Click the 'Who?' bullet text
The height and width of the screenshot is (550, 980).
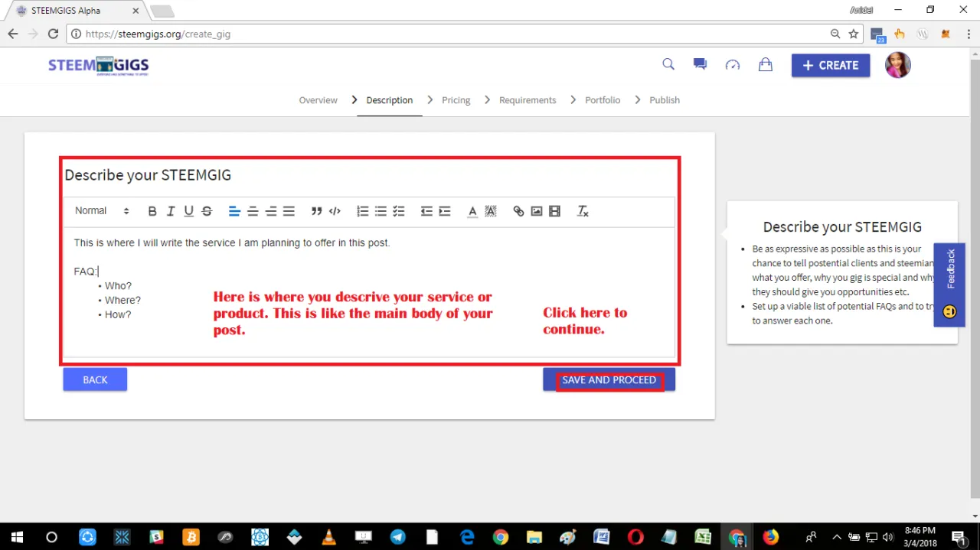pyautogui.click(x=118, y=286)
